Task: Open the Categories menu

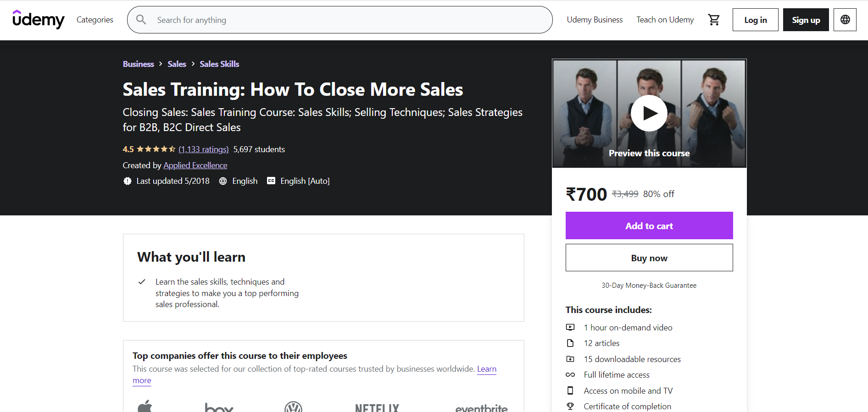Action: tap(95, 20)
